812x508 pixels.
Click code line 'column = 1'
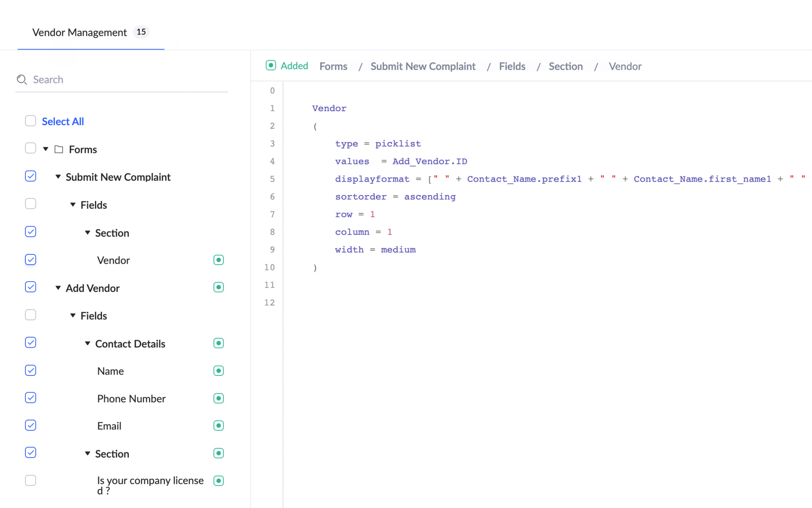coord(363,232)
